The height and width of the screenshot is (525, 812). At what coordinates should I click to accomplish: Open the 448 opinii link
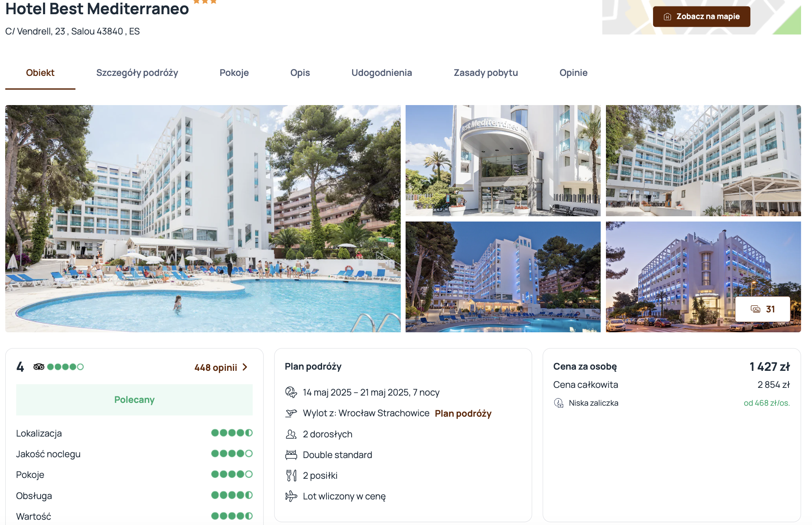(216, 368)
